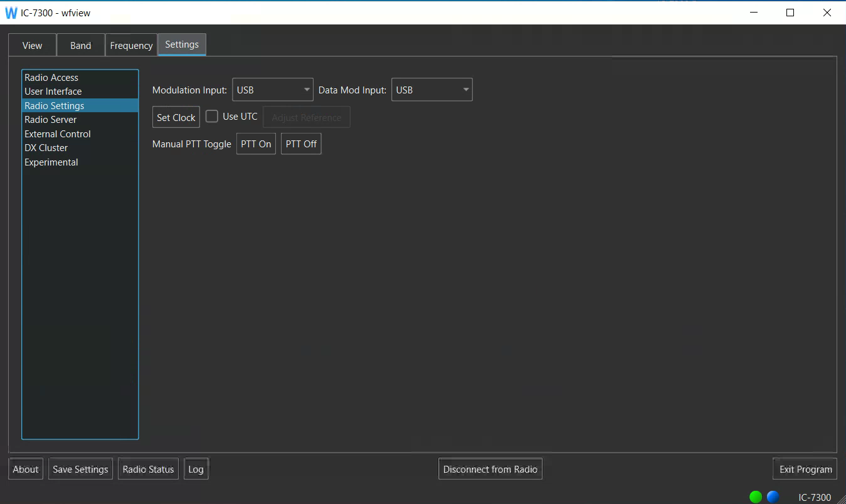The image size is (846, 504).
Task: Select Radio Server from the list
Action: (51, 120)
